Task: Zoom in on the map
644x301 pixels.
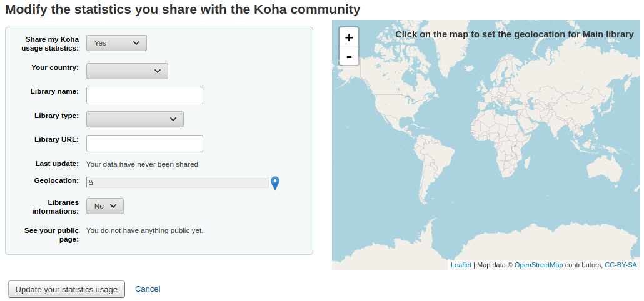Action: tap(348, 37)
